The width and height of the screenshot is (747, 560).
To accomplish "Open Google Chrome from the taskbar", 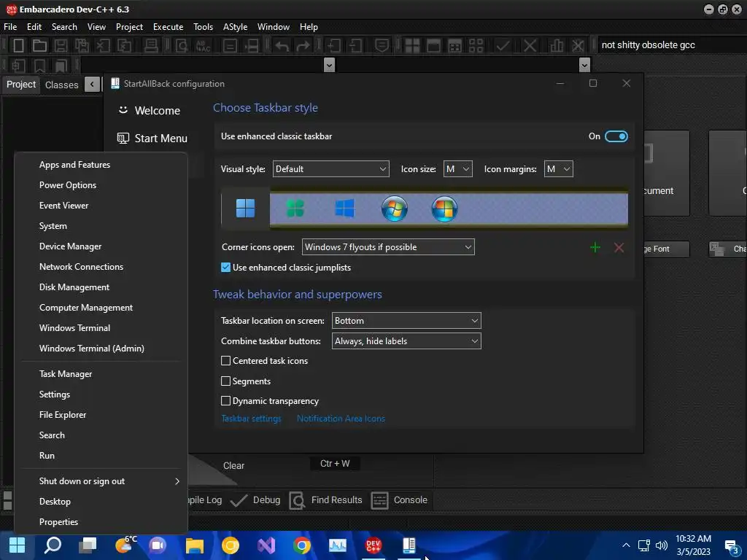I will (301, 545).
